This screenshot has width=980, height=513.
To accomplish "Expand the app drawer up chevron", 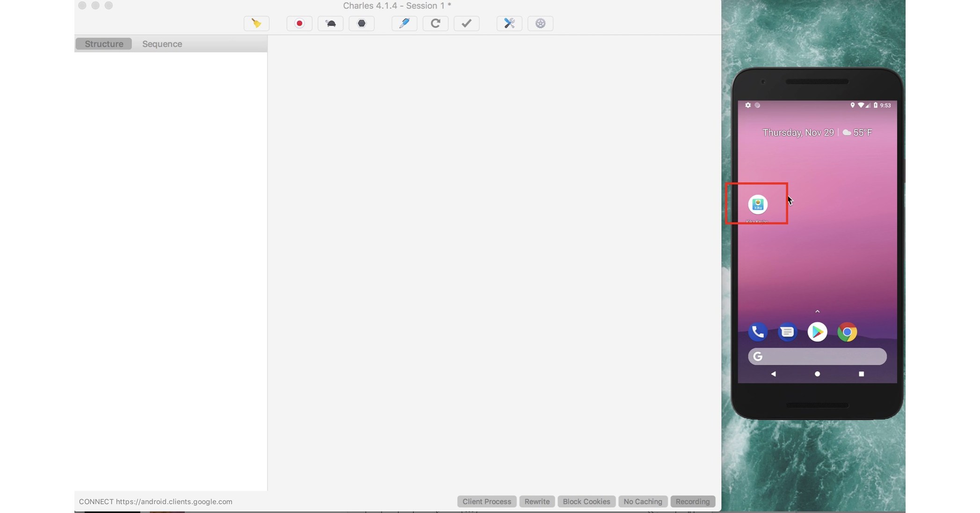I will [x=817, y=311].
